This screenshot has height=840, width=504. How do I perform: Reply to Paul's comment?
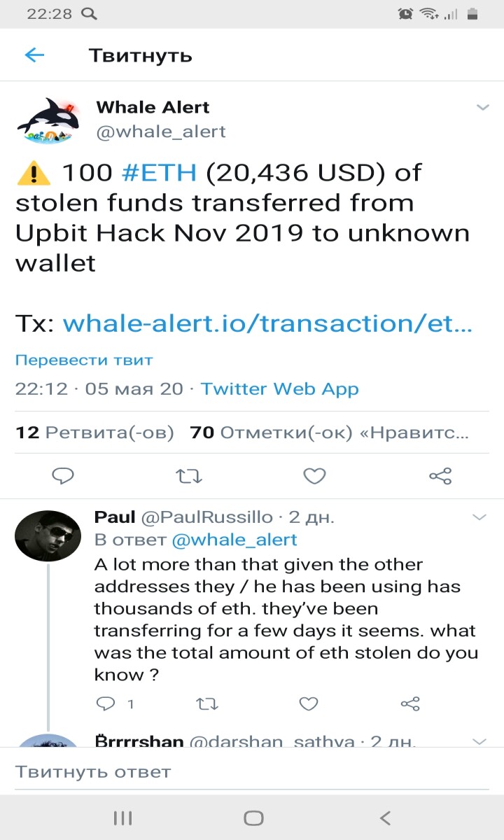coord(104,703)
